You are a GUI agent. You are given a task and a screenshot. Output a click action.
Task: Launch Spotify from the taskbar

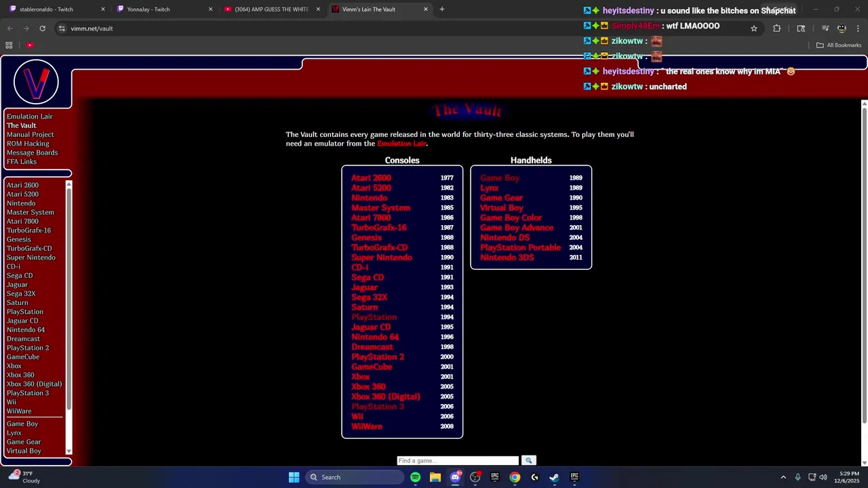415,477
